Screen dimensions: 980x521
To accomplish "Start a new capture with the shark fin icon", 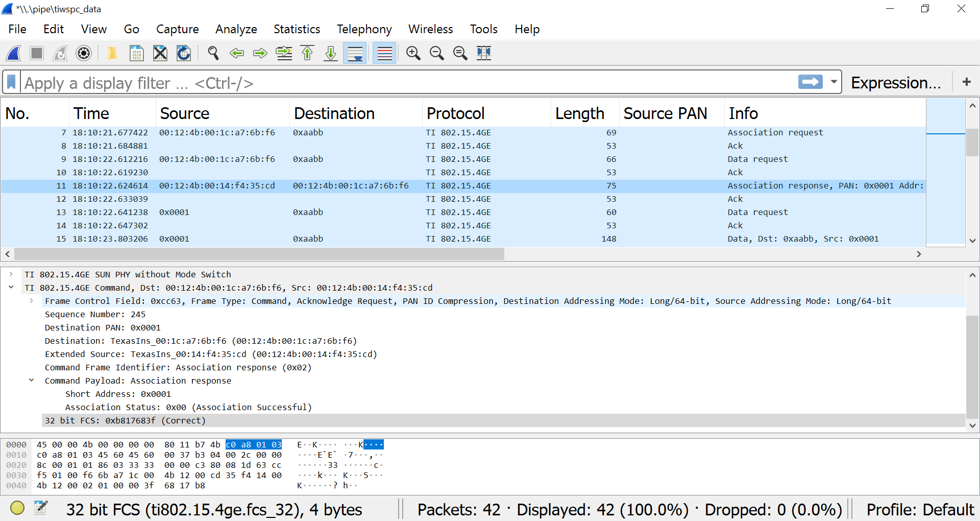I will (x=14, y=53).
